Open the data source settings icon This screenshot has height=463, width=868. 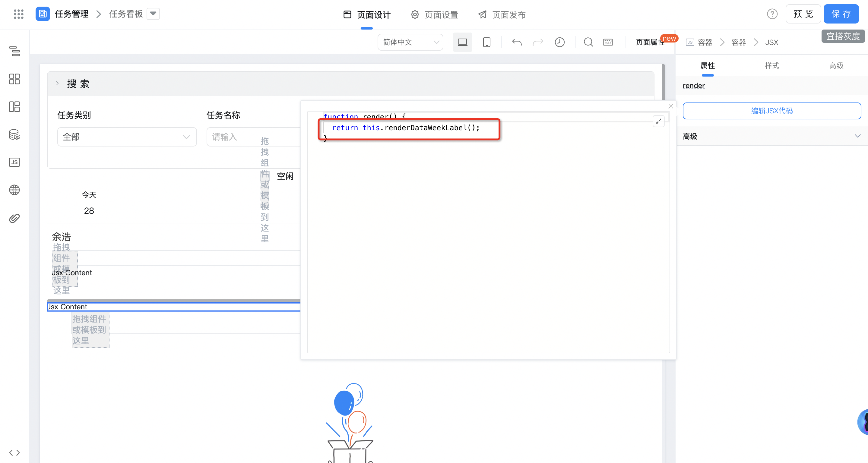click(14, 135)
